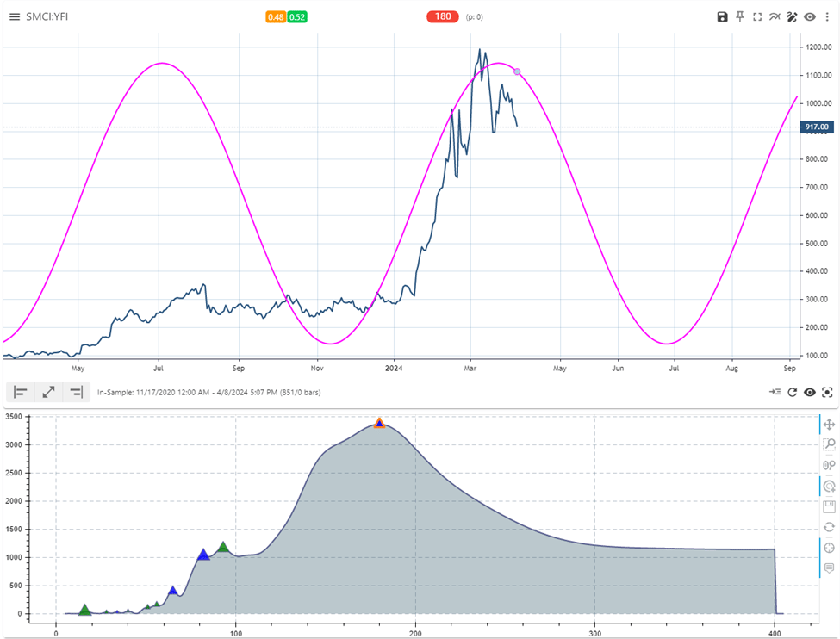840x639 pixels.
Task: Click the 1200.00 price axis label
Action: click(818, 47)
